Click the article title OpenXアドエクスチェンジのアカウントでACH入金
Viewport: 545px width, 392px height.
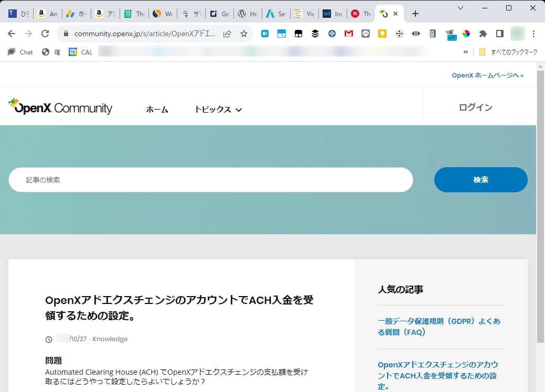[x=179, y=308]
